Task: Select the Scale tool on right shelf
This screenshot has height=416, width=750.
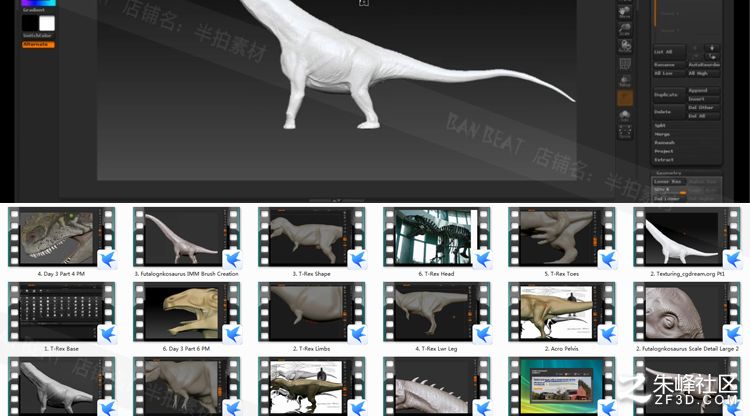Action: (x=625, y=30)
